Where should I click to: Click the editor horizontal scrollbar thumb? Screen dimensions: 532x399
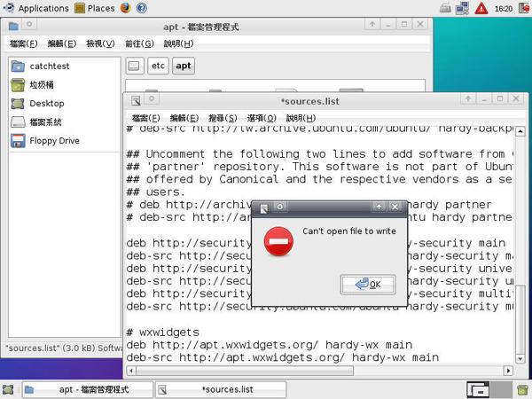pos(245,371)
